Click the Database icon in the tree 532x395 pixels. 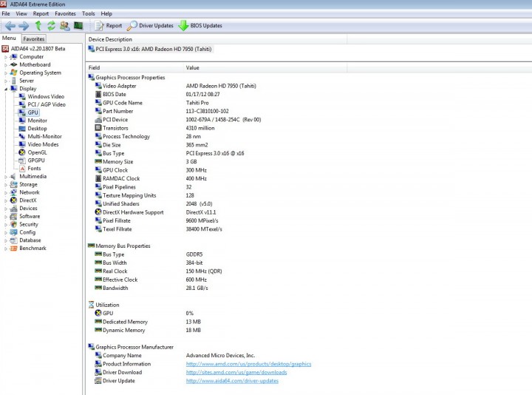click(13, 240)
